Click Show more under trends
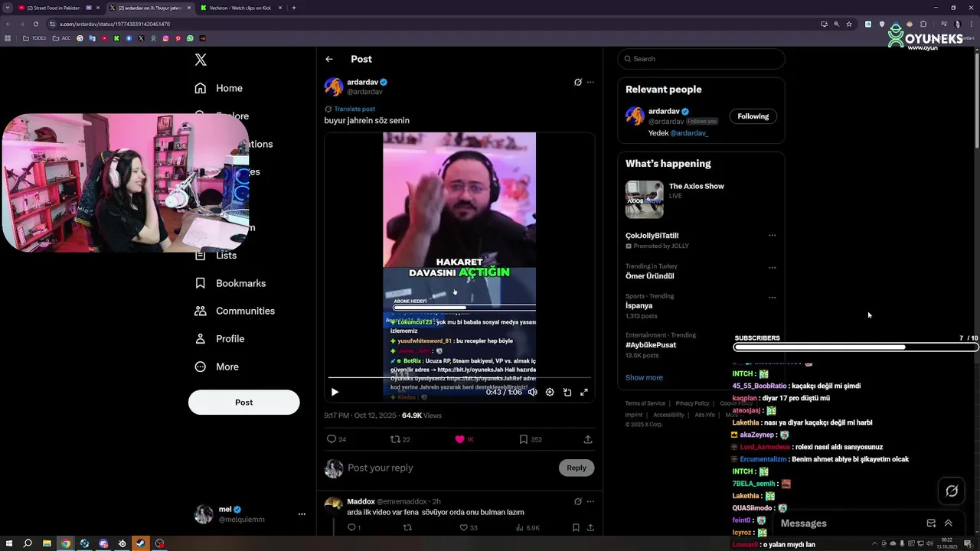980x551 pixels. pos(644,377)
